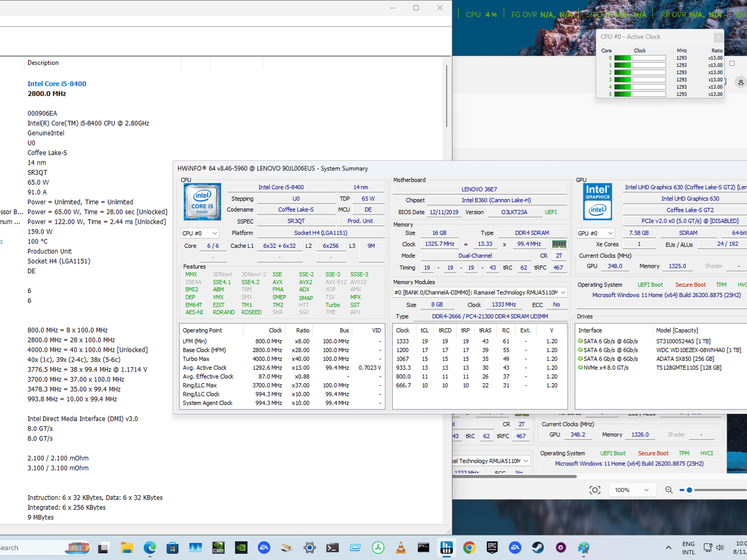Open Steam from the taskbar

pos(538,548)
